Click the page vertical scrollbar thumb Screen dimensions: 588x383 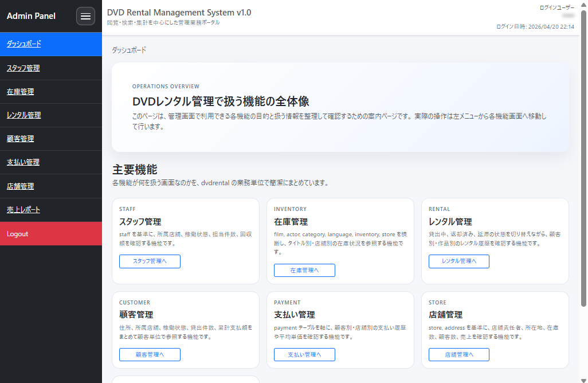[x=583, y=158]
